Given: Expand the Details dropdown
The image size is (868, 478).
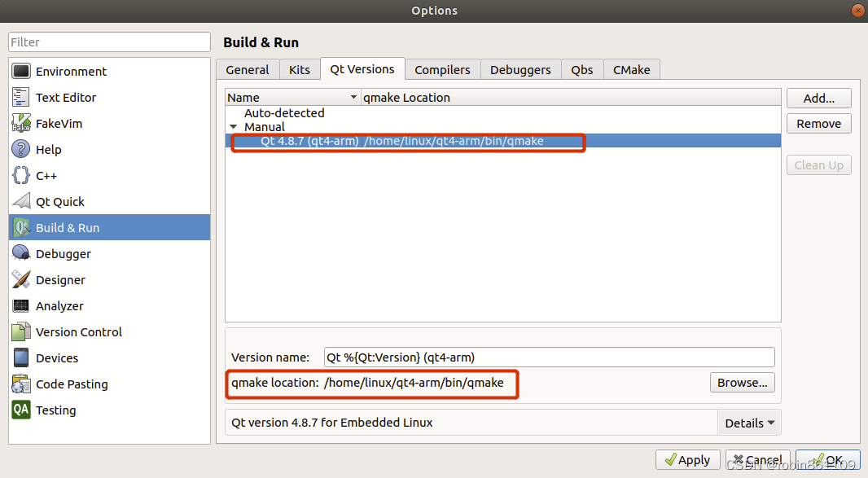Looking at the screenshot, I should [x=750, y=423].
